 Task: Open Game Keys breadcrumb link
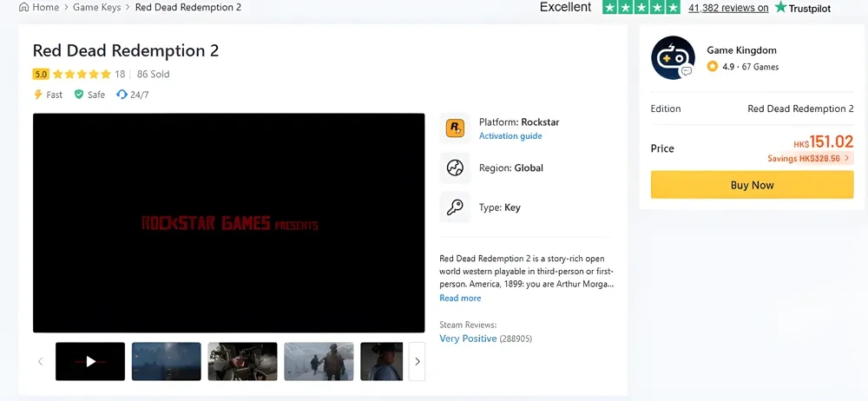pos(97,8)
